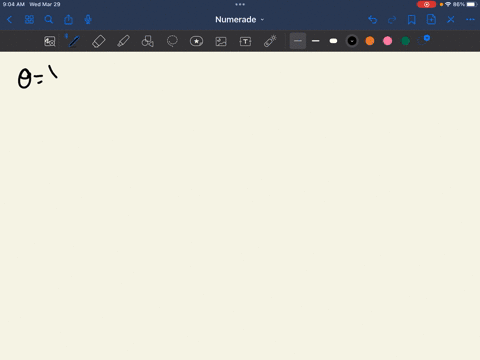
Task: Select the Shapes tool
Action: [147, 41]
